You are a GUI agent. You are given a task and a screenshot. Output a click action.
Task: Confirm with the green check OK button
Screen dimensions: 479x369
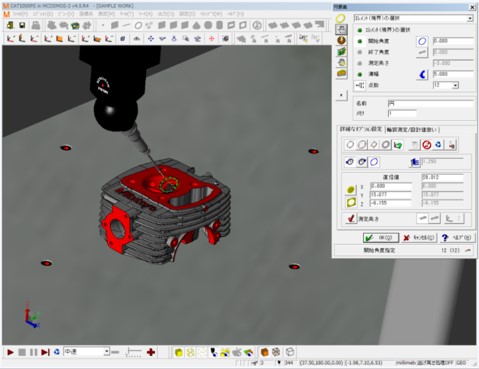(x=381, y=238)
